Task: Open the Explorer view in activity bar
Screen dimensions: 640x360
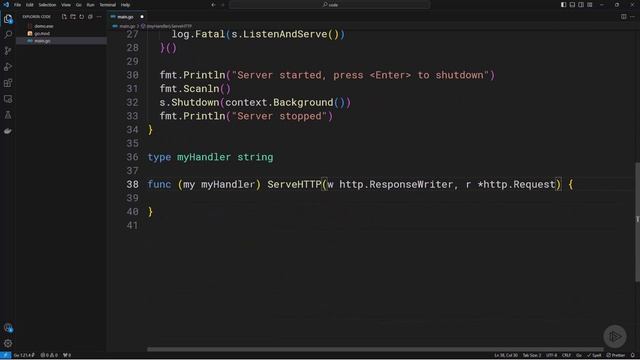Action: [x=8, y=18]
